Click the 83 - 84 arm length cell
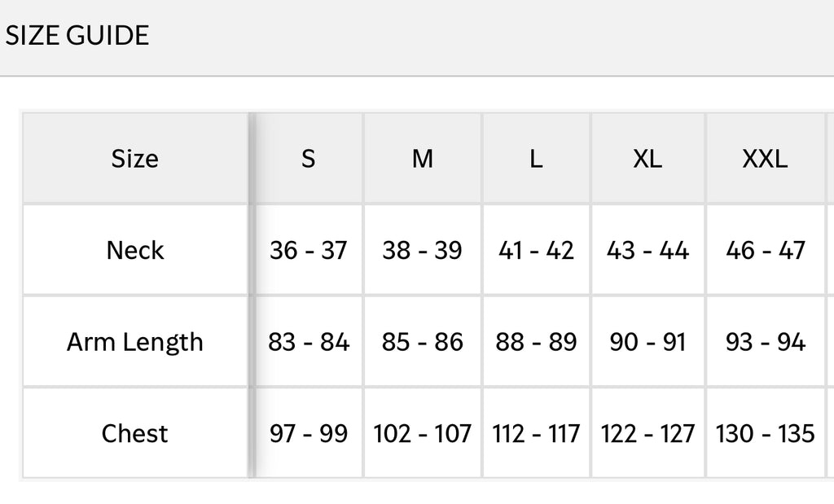The image size is (834, 504). tap(309, 341)
